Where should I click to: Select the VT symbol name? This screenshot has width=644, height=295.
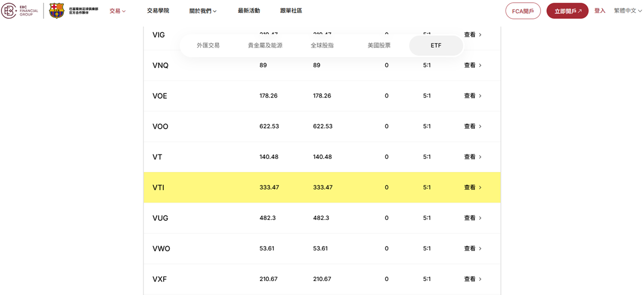coord(157,157)
